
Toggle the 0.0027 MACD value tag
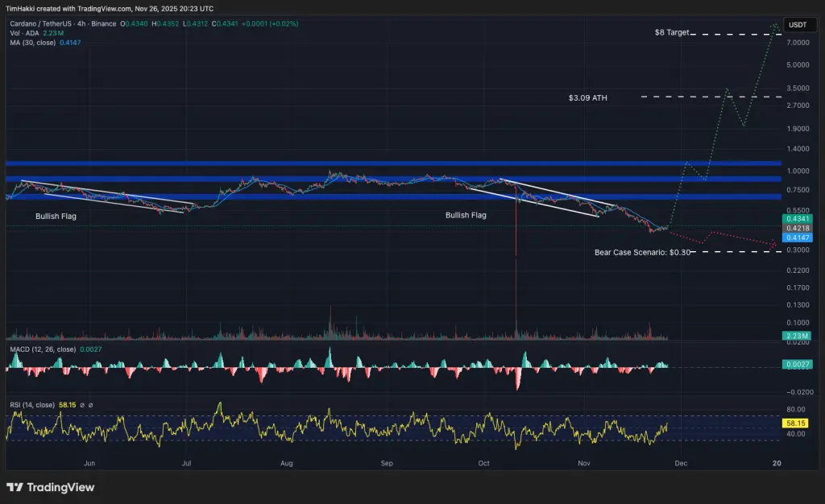[796, 364]
